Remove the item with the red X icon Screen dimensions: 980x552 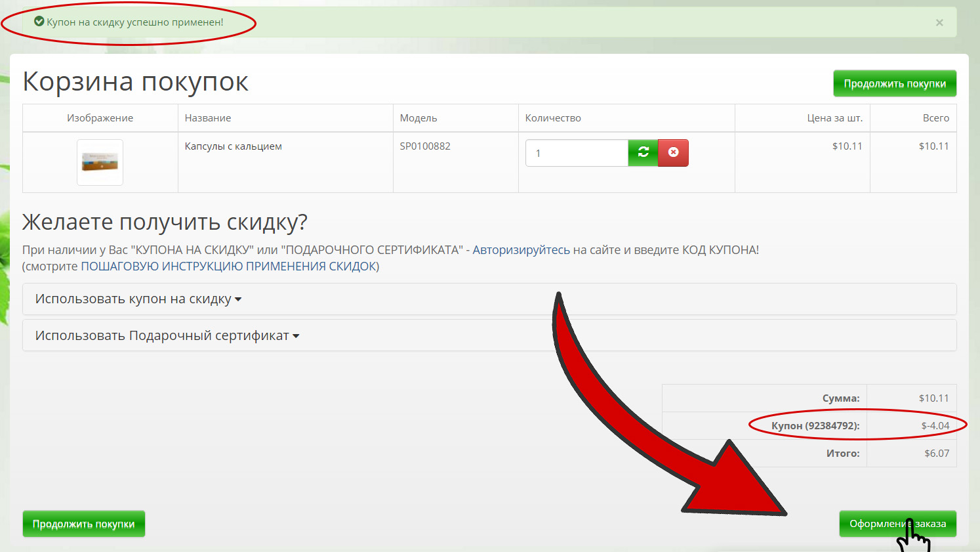673,152
